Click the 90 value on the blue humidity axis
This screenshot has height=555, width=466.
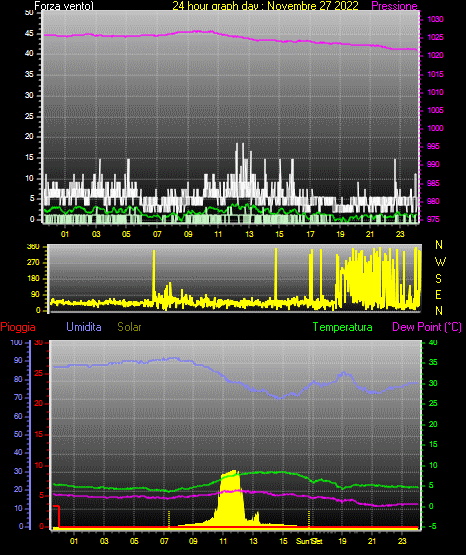pos(18,360)
